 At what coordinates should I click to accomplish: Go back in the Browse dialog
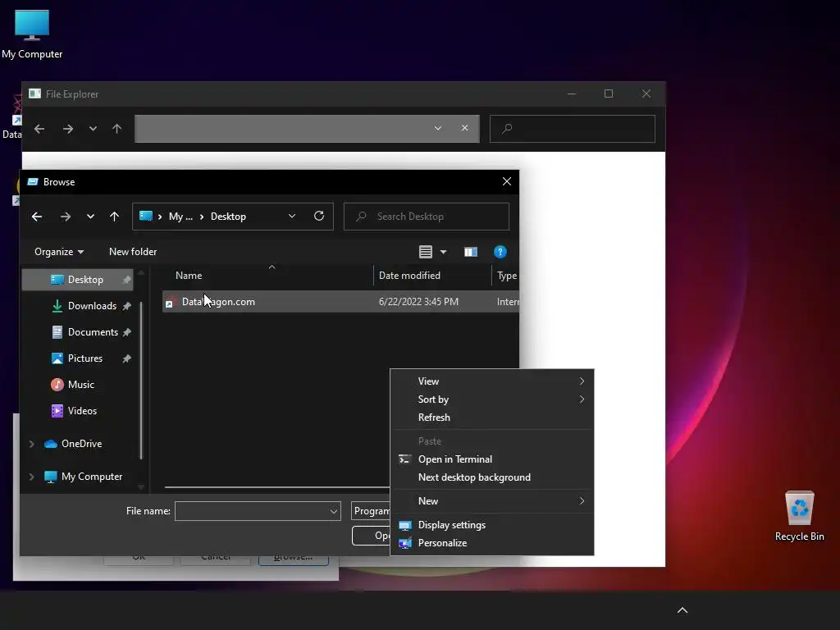click(37, 217)
